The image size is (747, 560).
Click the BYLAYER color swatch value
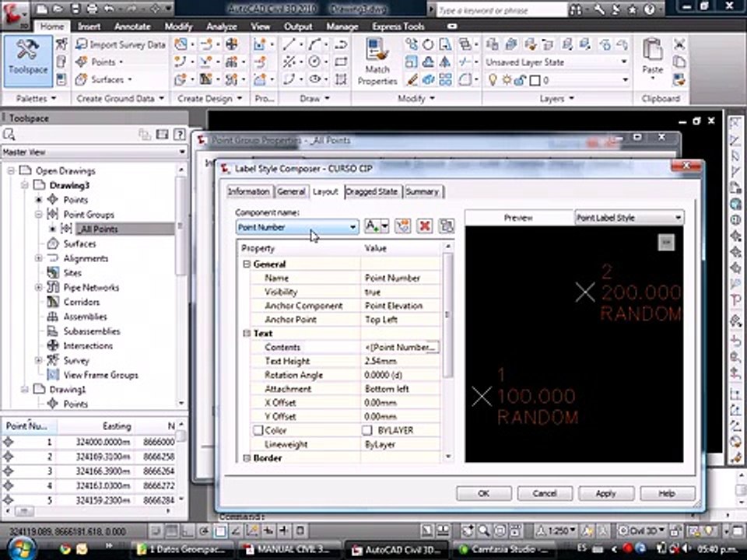coord(366,430)
